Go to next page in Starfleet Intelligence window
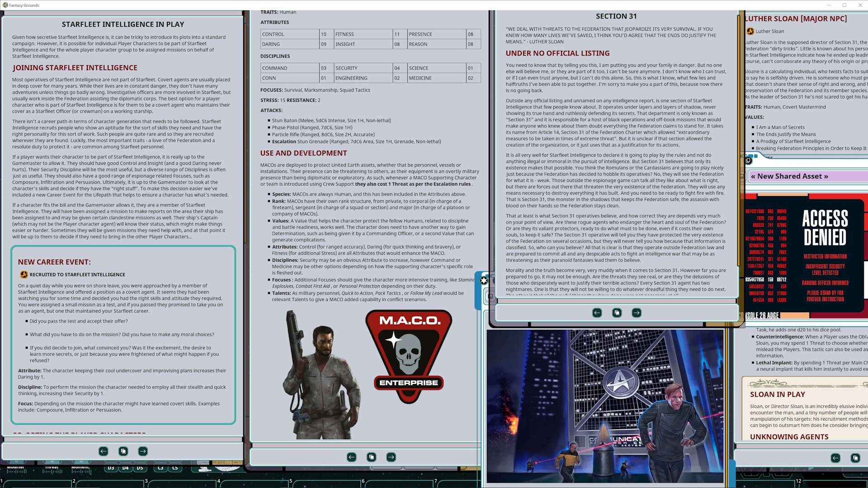 (x=143, y=451)
